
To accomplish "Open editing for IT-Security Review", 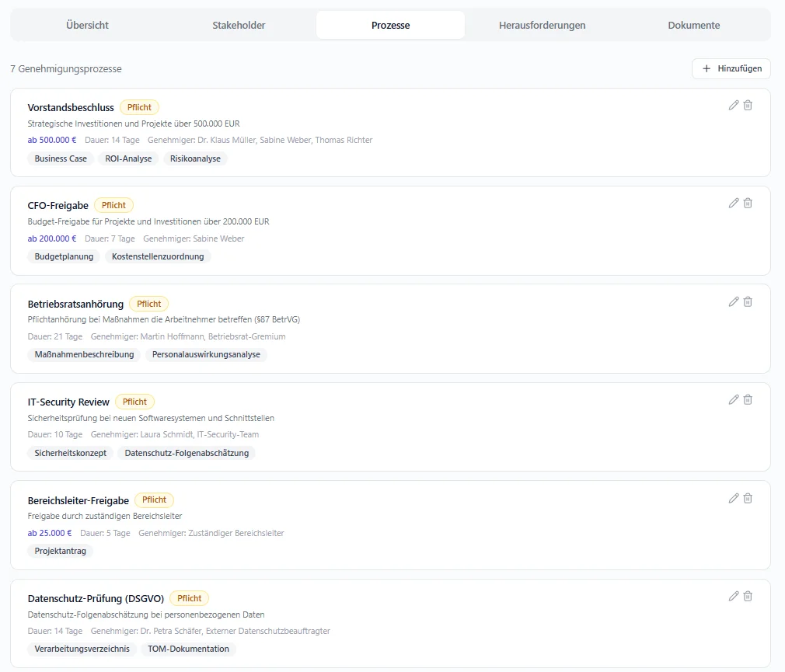I will click(x=733, y=399).
